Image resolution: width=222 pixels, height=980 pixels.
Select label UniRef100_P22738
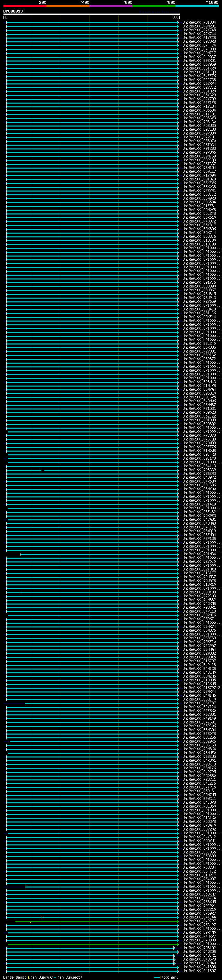199,80
